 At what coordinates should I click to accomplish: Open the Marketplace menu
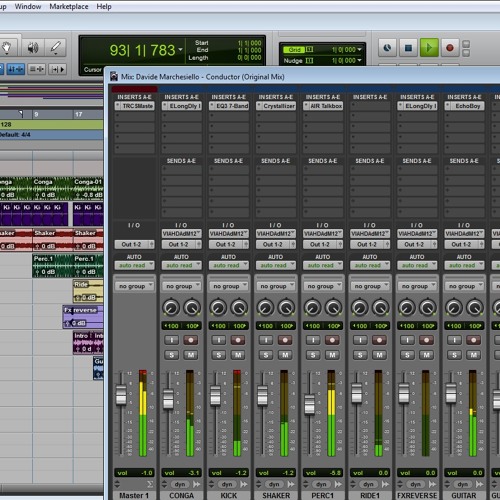pyautogui.click(x=69, y=7)
